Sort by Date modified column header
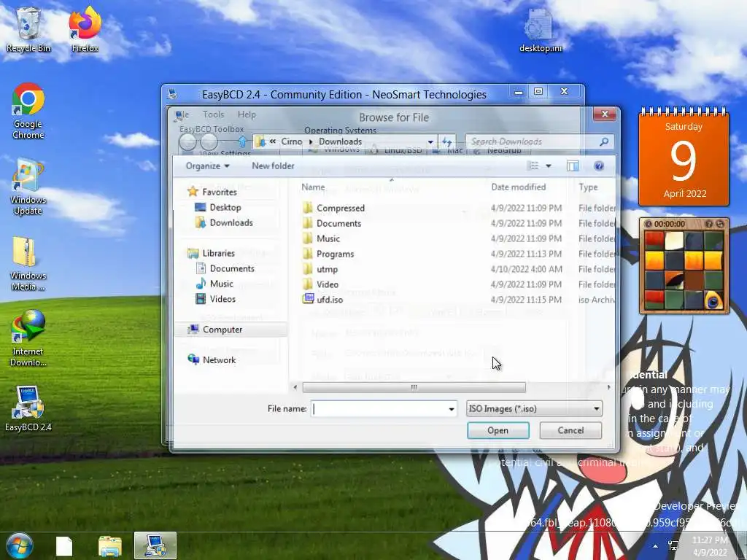The width and height of the screenshot is (747, 560). pos(519,187)
